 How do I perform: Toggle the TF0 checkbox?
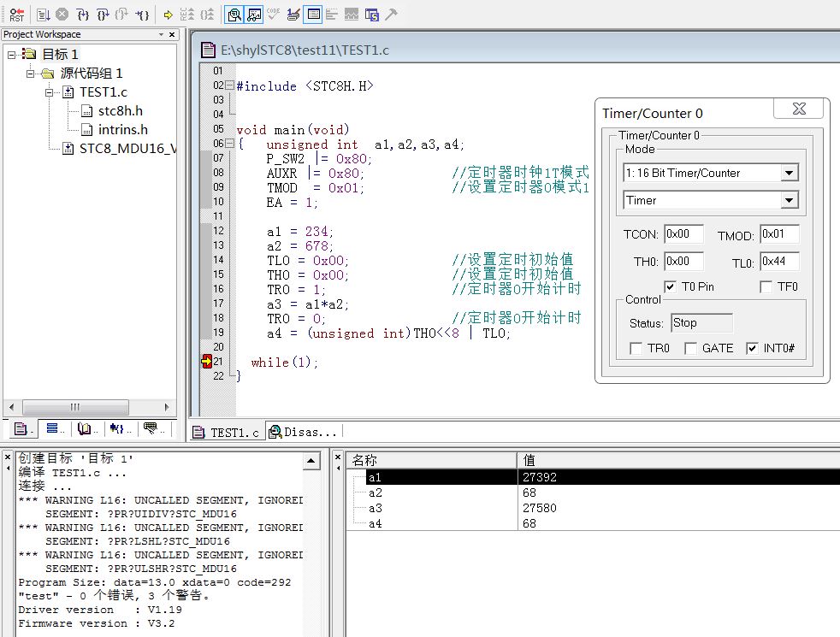[766, 287]
